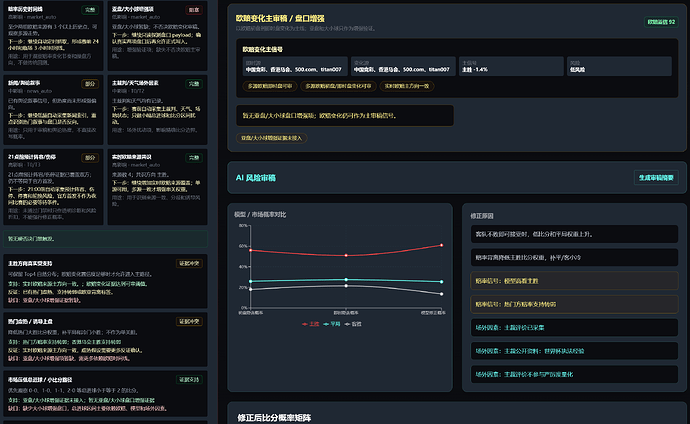
Task: Click the red badge on 亚盘/大小球 card
Action: (x=194, y=10)
